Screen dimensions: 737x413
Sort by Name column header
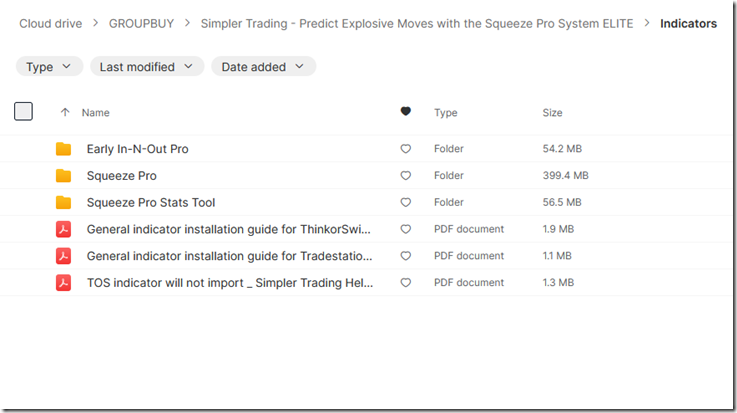96,113
